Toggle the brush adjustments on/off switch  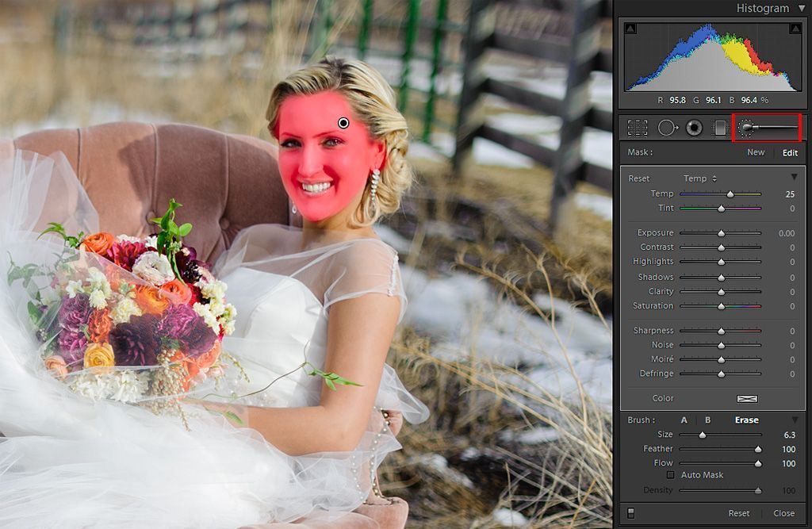[x=630, y=513]
